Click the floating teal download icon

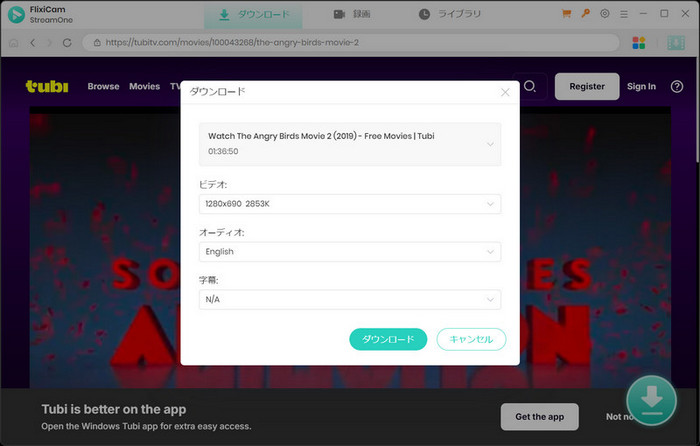(x=651, y=398)
